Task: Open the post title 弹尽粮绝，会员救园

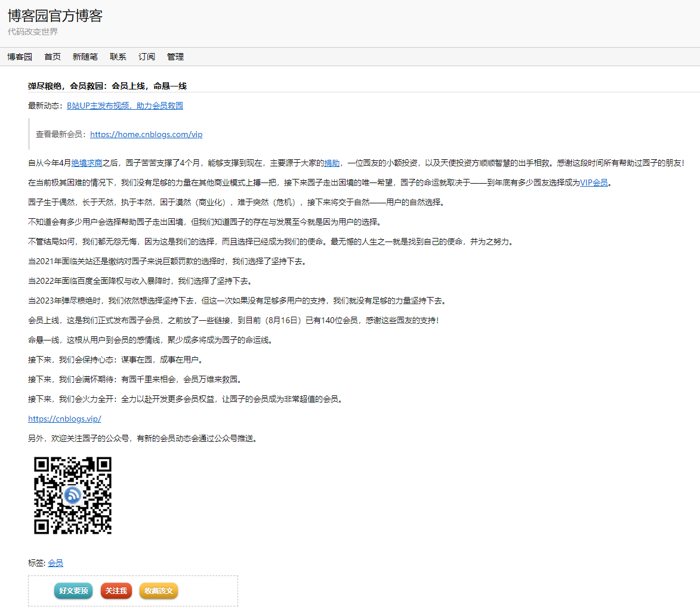Action: [107, 86]
